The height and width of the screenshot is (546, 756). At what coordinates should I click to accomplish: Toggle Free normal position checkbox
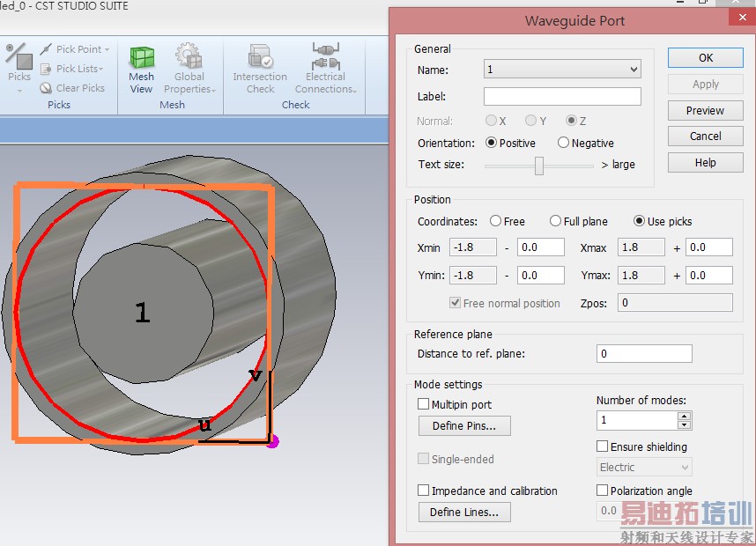pos(455,303)
